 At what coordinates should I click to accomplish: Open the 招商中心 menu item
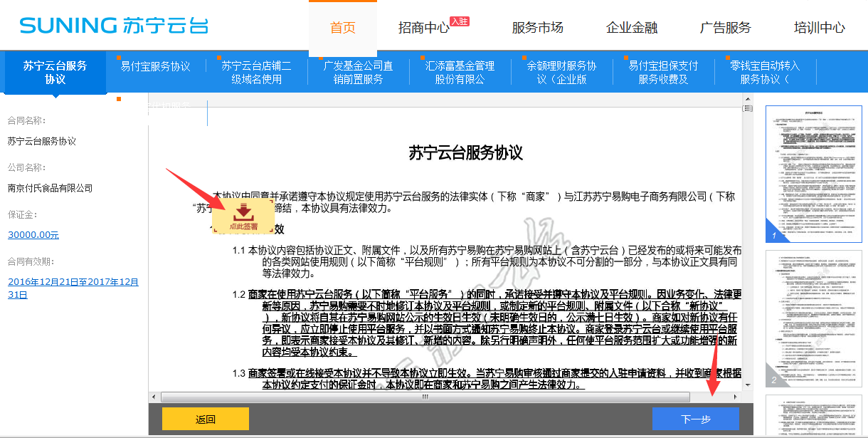pyautogui.click(x=424, y=28)
